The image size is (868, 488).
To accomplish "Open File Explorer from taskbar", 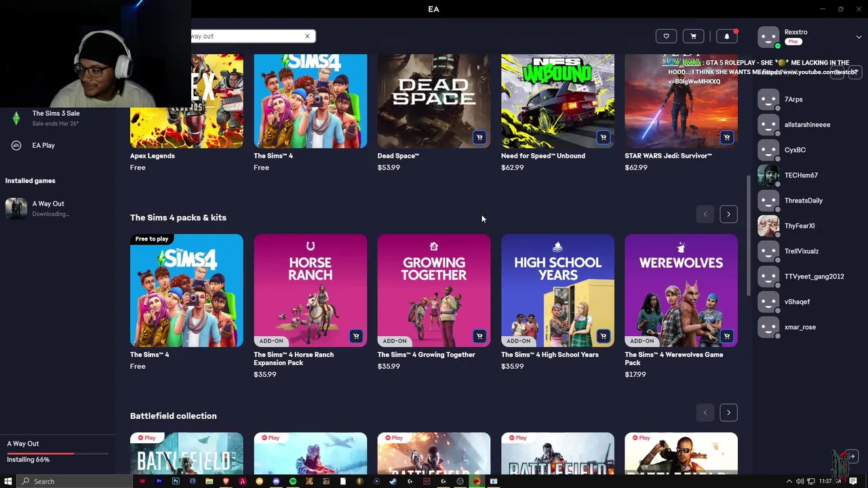I will pos(209,481).
